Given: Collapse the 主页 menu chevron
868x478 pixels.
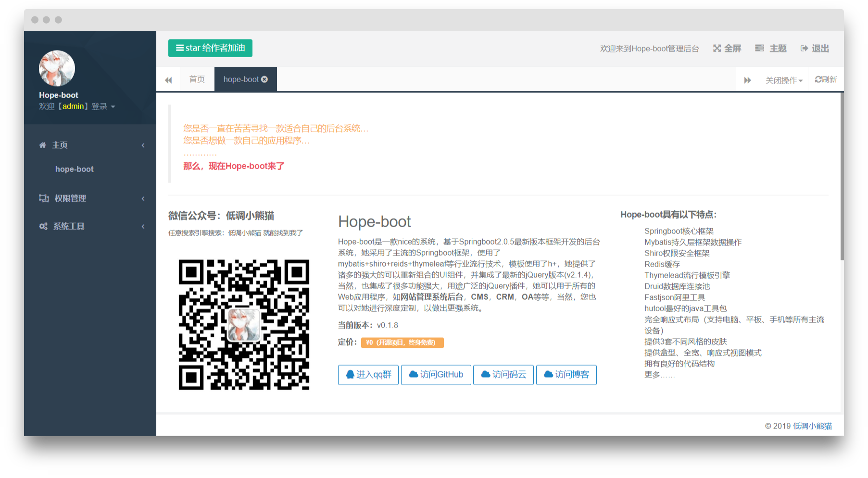Looking at the screenshot, I should tap(143, 145).
